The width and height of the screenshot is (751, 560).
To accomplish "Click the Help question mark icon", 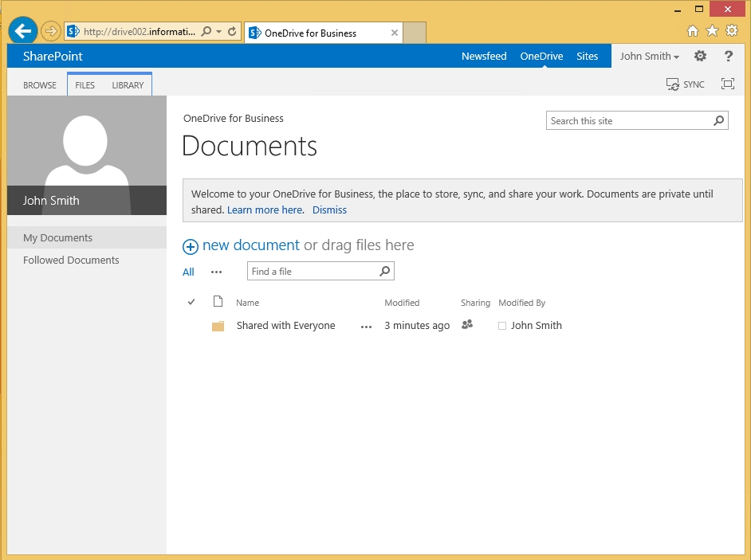I will (729, 56).
